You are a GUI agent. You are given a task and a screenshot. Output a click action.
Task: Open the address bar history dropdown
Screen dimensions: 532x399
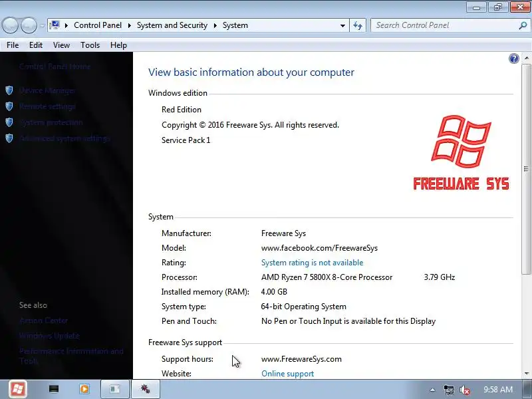point(342,25)
